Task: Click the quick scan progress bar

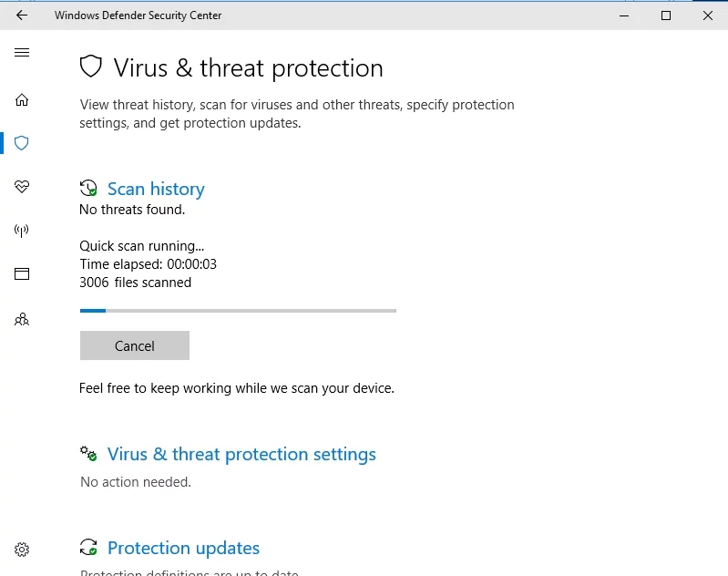Action: 238,311
